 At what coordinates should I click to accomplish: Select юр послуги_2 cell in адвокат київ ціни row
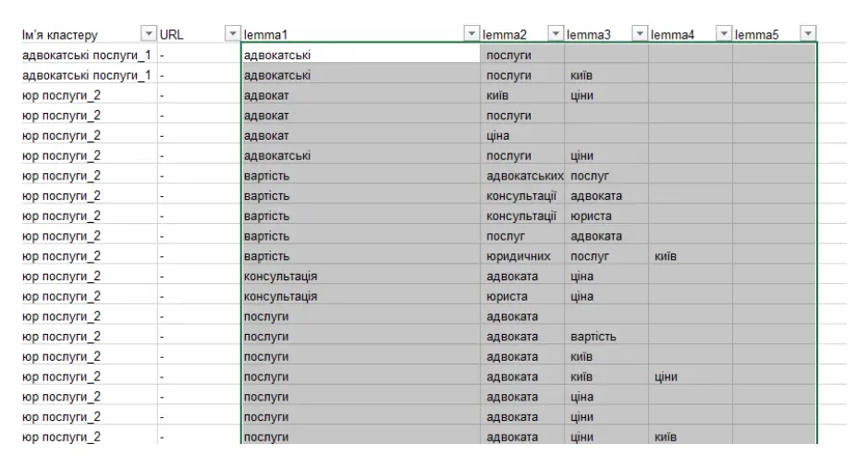(x=89, y=95)
